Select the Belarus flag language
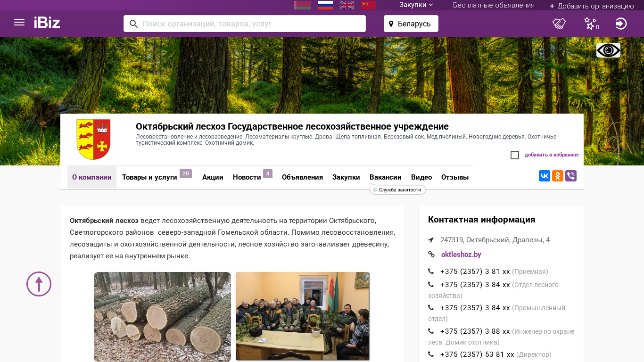The image size is (644, 362). (303, 5)
